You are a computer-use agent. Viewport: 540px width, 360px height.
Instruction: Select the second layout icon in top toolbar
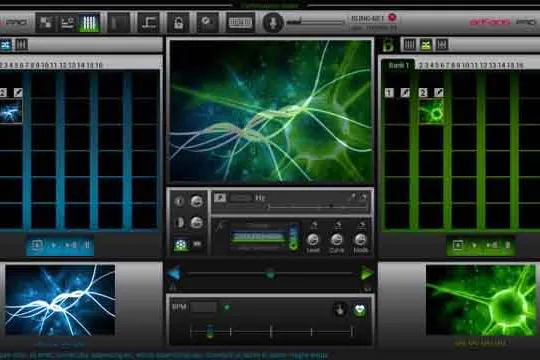point(68,23)
